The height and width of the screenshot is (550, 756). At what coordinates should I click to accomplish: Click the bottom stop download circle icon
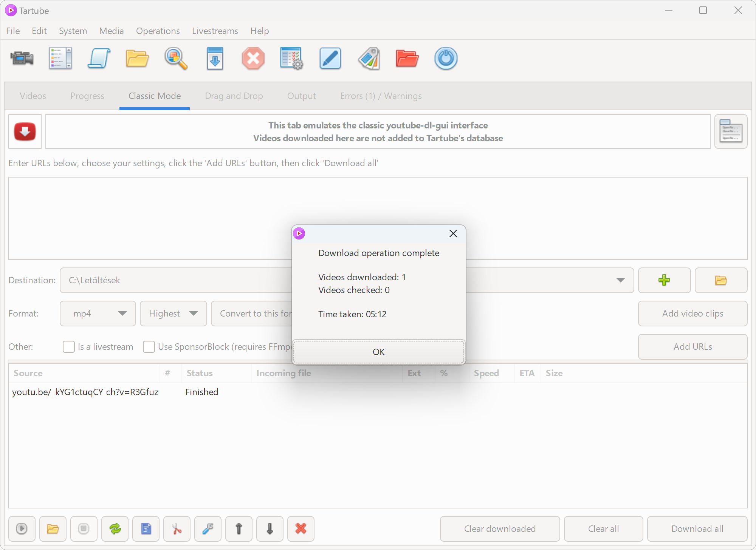[x=84, y=529]
